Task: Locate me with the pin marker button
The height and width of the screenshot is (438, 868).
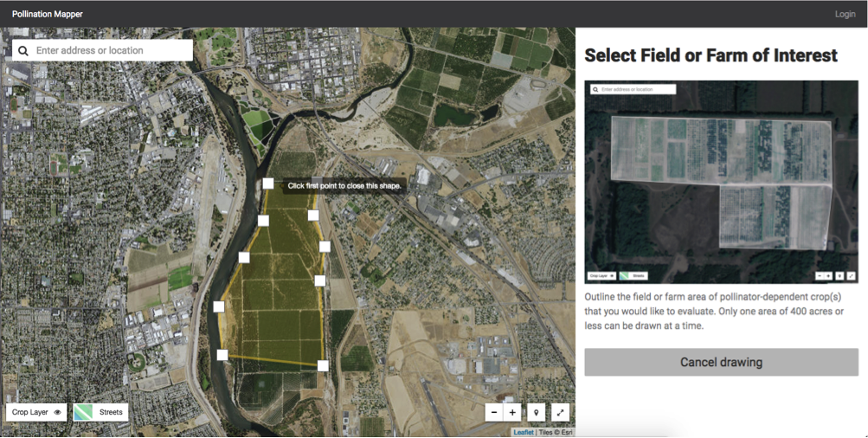Action: click(537, 412)
